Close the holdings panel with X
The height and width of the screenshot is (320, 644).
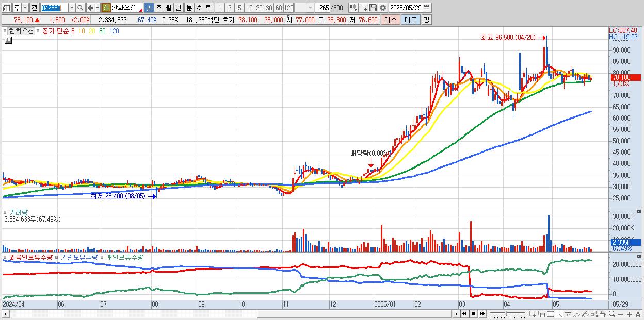(x=639, y=256)
